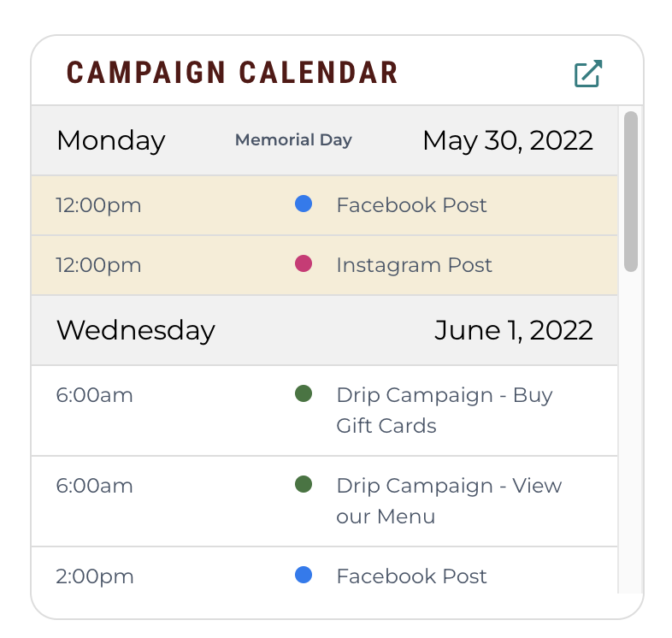Click pink dot beside Instagram Post
Viewport: 672px width, 638px height.
click(304, 263)
